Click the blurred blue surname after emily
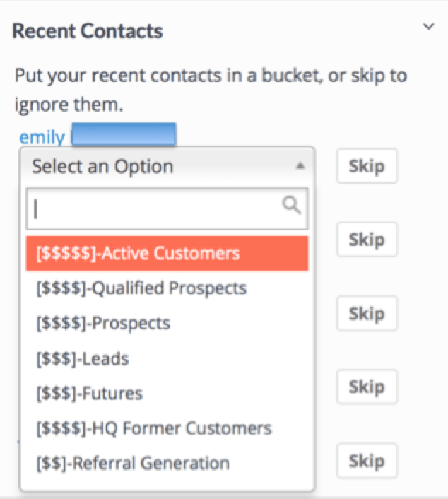 tap(124, 134)
